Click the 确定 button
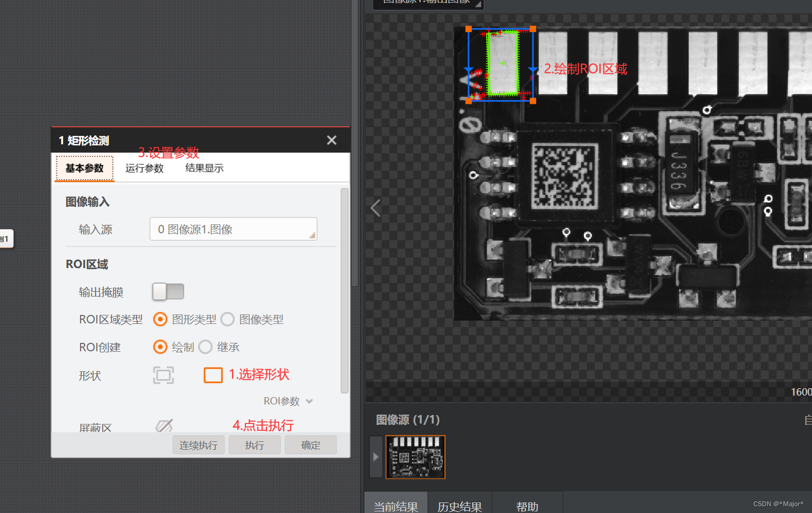This screenshot has height=513, width=812. [311, 445]
